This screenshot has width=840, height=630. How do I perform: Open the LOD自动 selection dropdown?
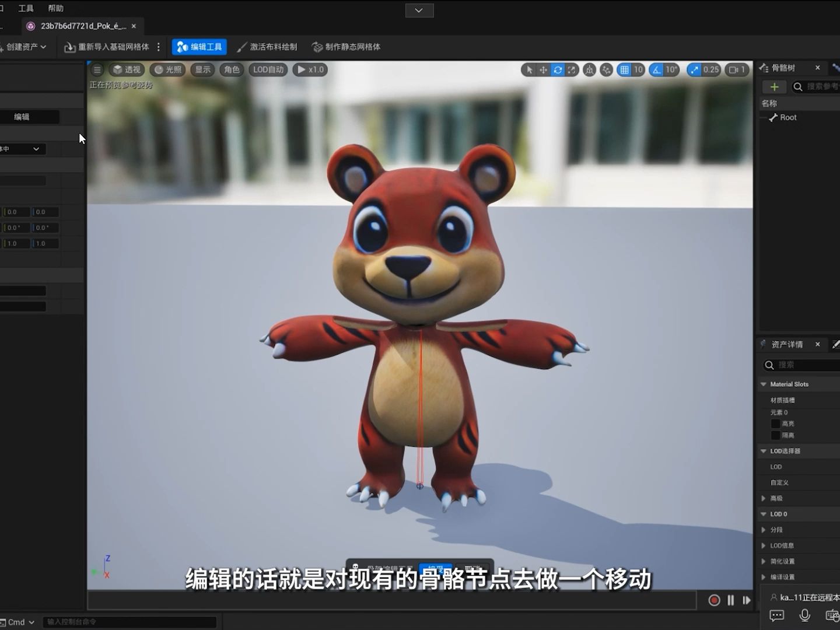(268, 70)
